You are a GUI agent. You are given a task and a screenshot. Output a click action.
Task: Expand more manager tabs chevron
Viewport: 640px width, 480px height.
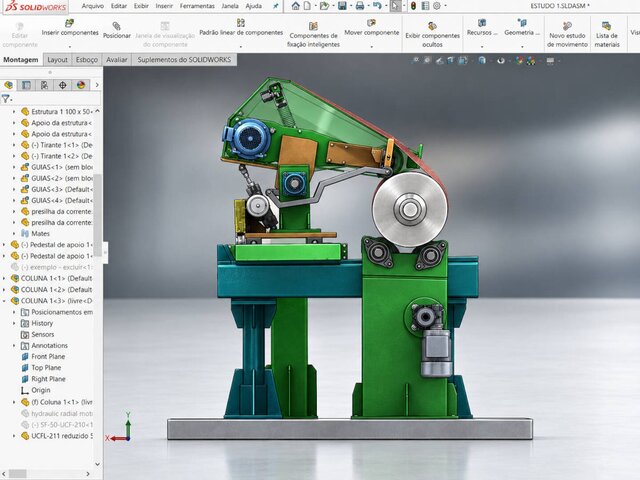97,85
